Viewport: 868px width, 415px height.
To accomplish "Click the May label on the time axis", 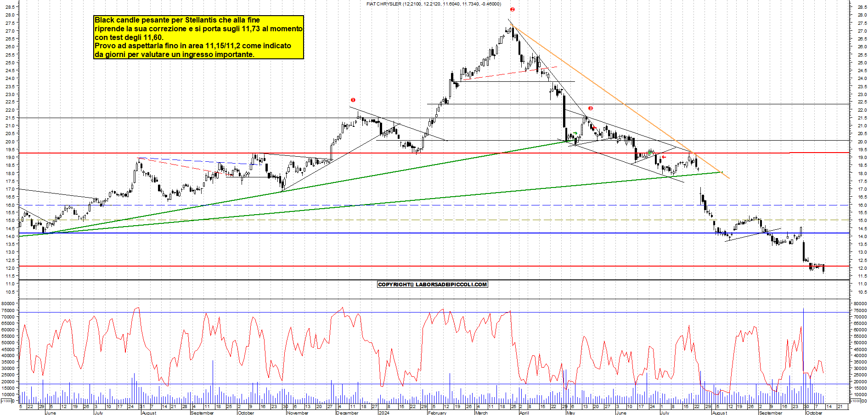I will pos(571,413).
